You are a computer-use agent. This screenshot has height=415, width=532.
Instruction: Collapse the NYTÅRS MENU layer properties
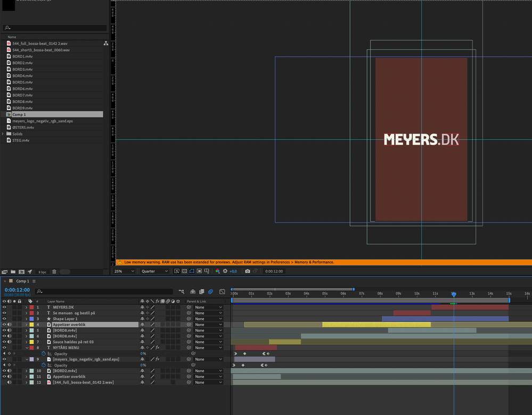tap(26, 347)
